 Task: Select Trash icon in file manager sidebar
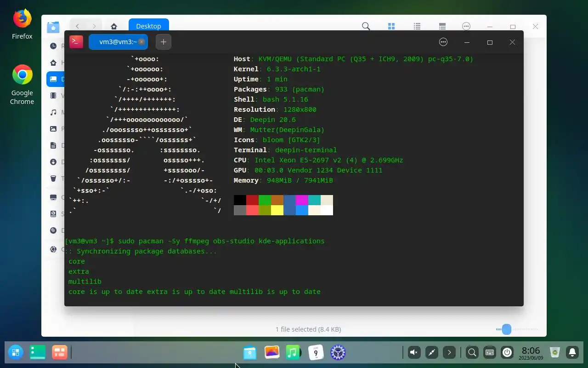point(53,178)
